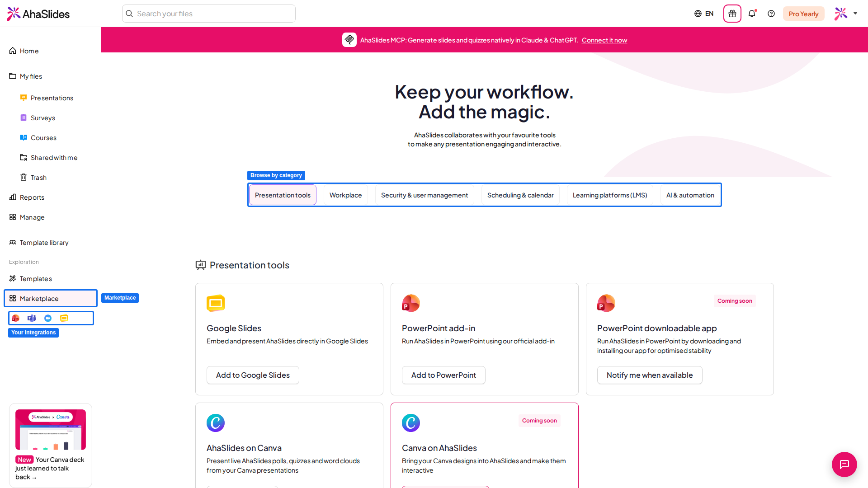Click the Pro Yearly plan badge

click(x=803, y=14)
